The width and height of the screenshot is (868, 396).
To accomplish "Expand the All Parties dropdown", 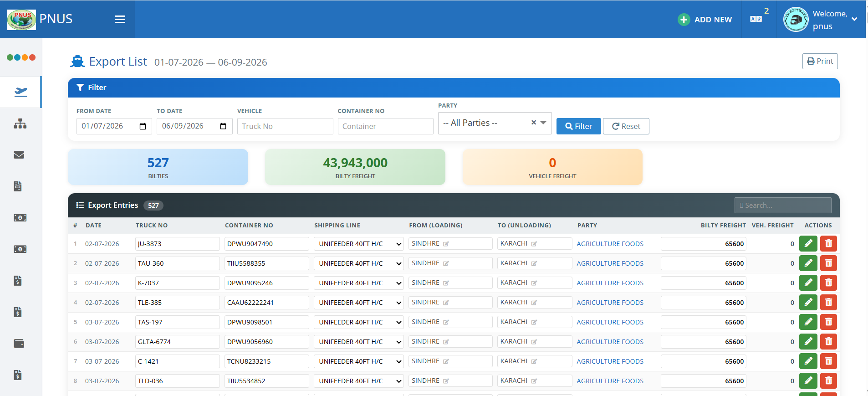I will 543,123.
